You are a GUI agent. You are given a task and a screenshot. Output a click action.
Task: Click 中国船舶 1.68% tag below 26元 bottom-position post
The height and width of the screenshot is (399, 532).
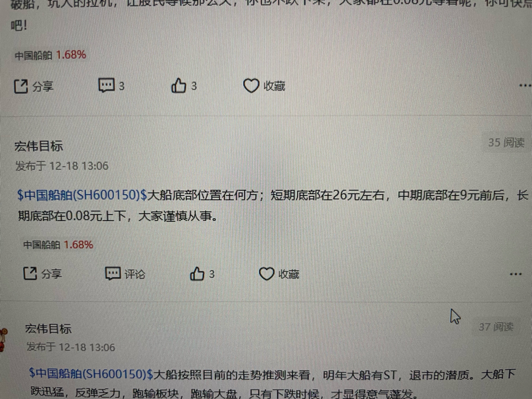click(x=58, y=245)
